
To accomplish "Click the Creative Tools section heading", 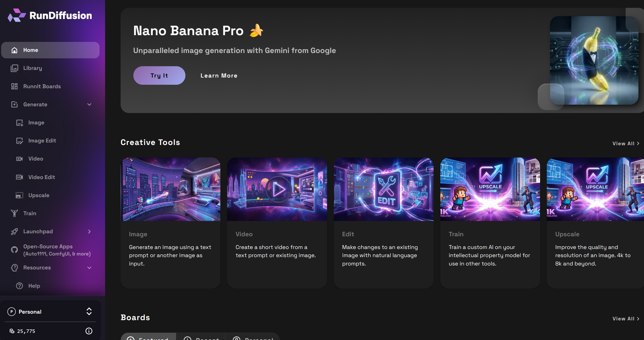I will (x=150, y=142).
